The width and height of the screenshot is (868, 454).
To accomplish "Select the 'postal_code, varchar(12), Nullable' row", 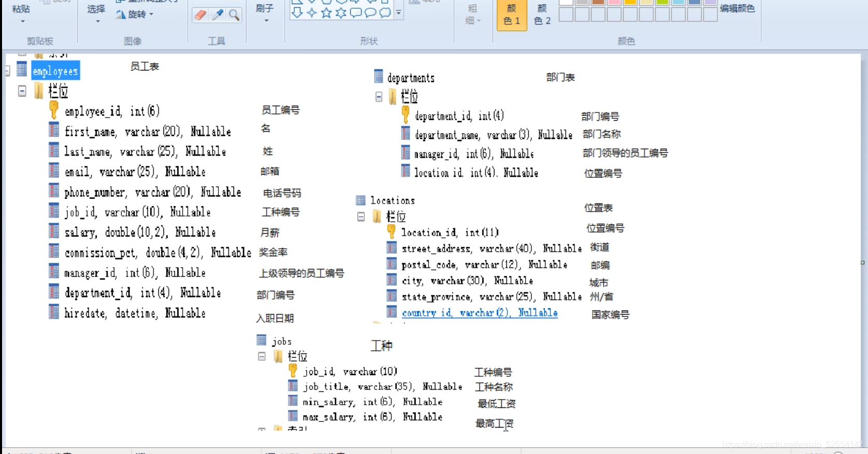I will pos(485,264).
